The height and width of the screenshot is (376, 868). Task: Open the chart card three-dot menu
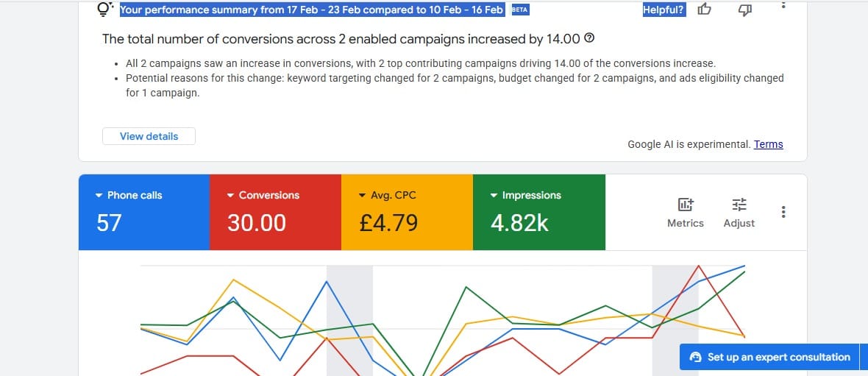tap(783, 212)
